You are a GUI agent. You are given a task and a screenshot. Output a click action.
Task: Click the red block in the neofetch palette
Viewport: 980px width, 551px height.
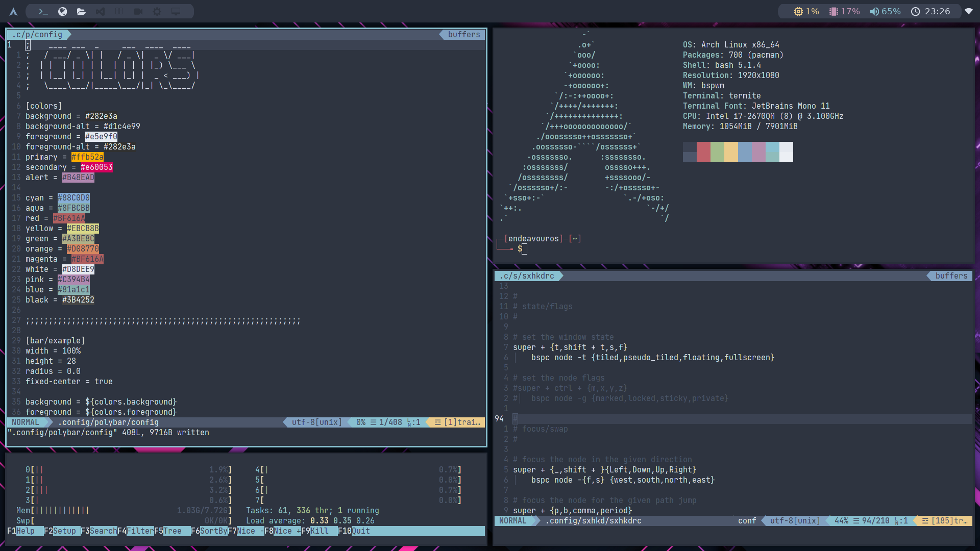click(703, 152)
